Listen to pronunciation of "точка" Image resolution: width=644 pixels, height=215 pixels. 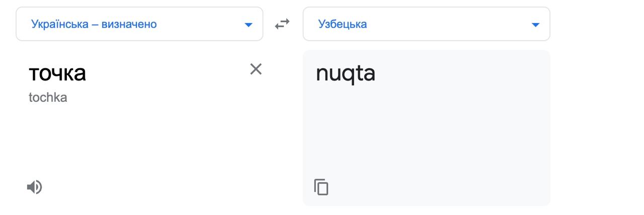34,187
